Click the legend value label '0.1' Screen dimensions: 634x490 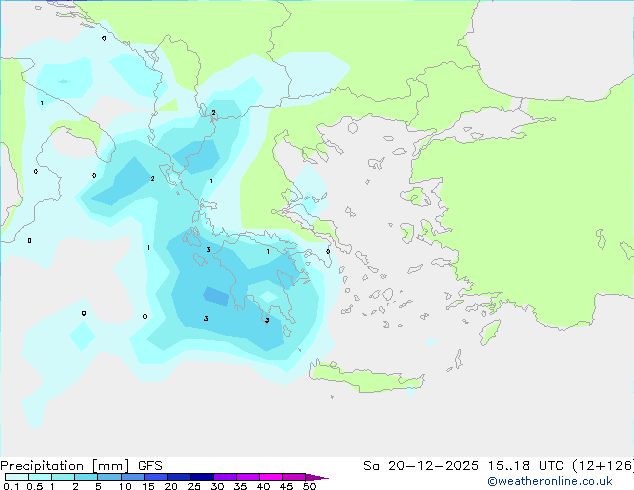tap(11, 486)
